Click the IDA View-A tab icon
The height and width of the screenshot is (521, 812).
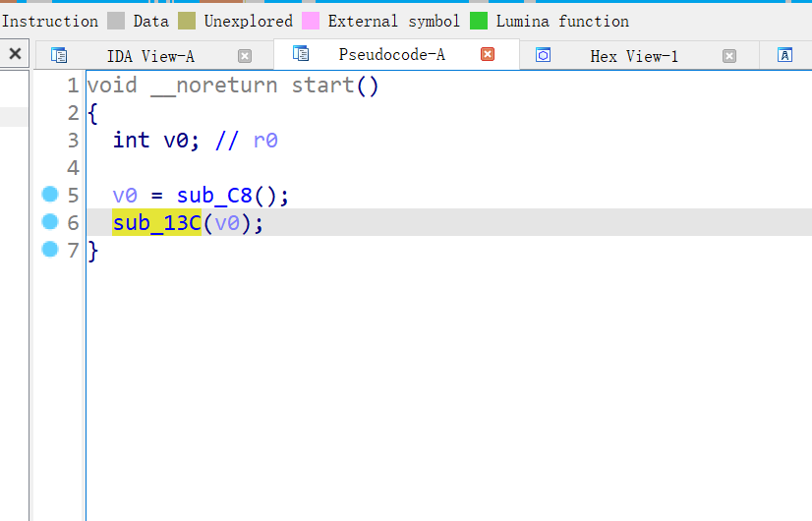click(59, 56)
